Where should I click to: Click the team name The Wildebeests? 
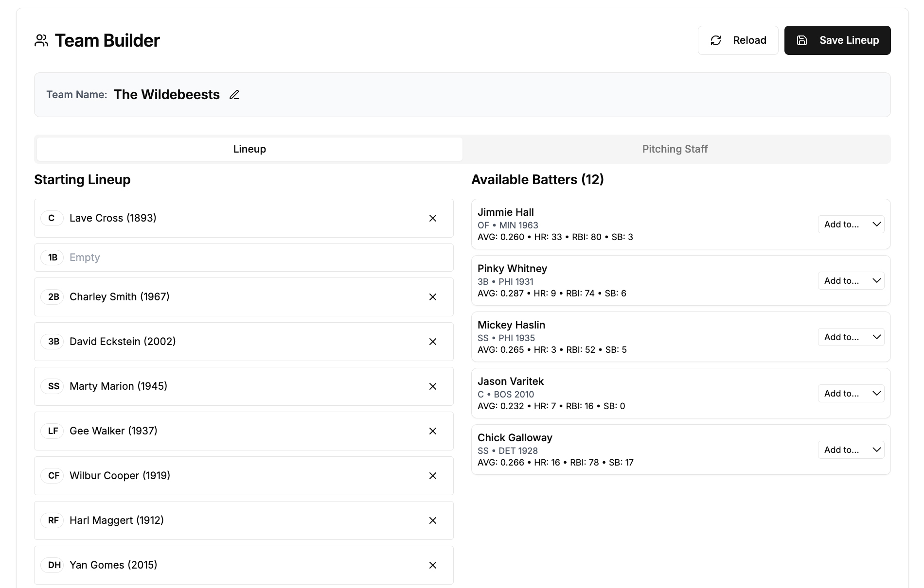pos(167,95)
